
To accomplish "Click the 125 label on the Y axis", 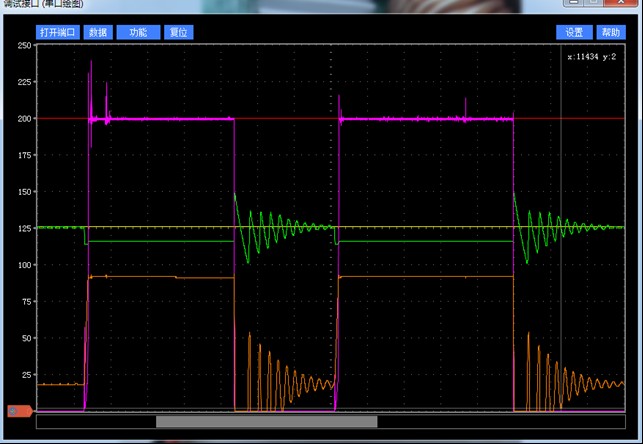I will [x=24, y=228].
